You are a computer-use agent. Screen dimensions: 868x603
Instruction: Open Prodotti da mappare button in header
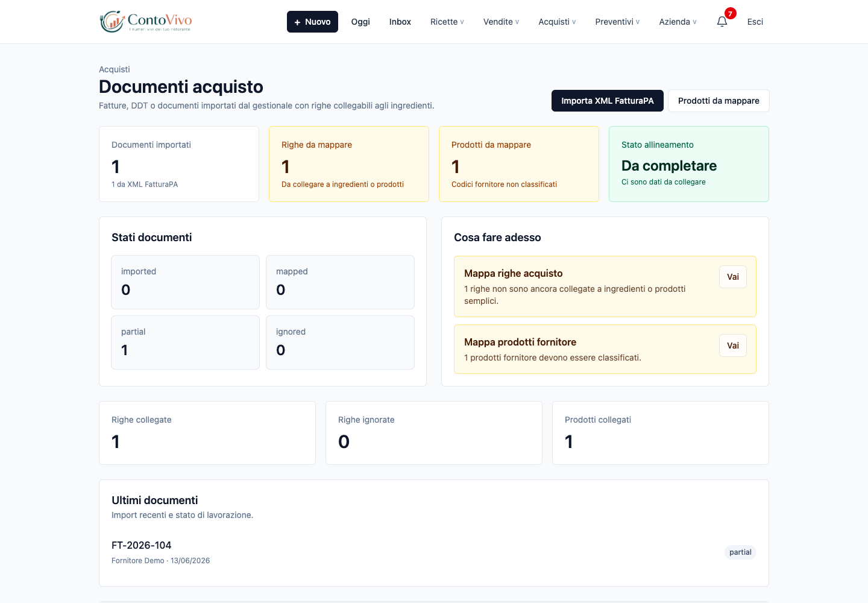pyautogui.click(x=719, y=101)
